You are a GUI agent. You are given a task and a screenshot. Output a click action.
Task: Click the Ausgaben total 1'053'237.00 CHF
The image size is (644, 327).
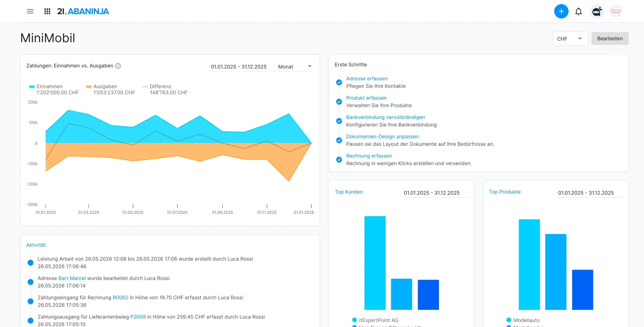pyautogui.click(x=114, y=93)
